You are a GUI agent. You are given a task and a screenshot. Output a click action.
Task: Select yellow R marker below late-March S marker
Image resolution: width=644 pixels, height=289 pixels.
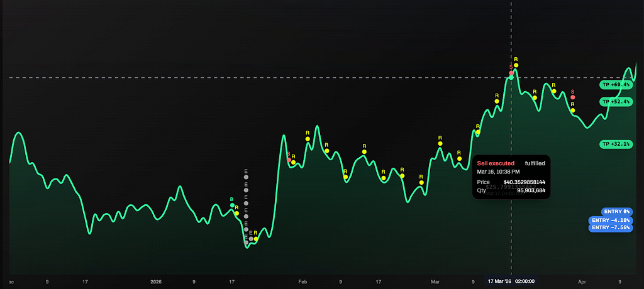pyautogui.click(x=572, y=111)
